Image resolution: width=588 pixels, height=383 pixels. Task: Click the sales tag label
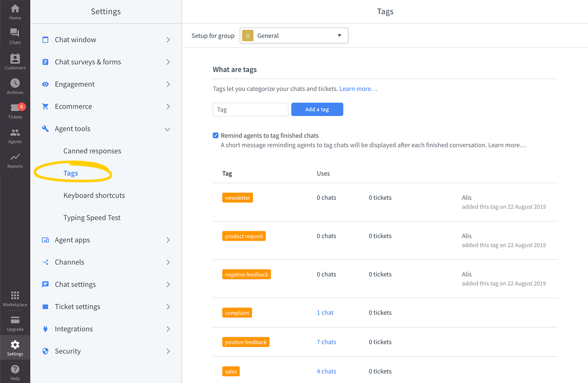(x=231, y=372)
